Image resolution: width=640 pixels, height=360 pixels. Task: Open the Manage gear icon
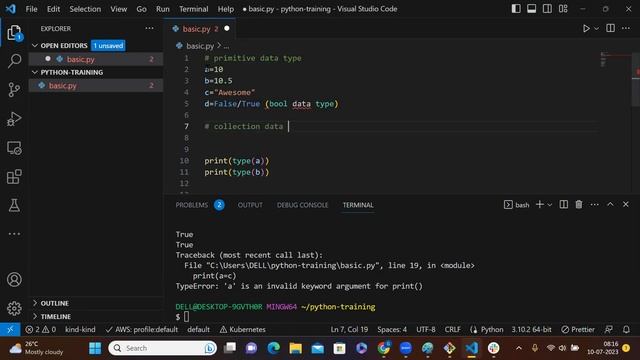click(14, 308)
